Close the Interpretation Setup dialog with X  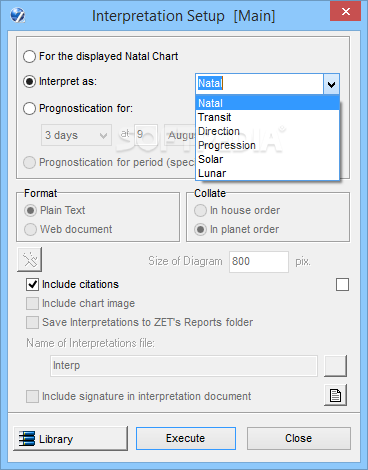[x=346, y=11]
